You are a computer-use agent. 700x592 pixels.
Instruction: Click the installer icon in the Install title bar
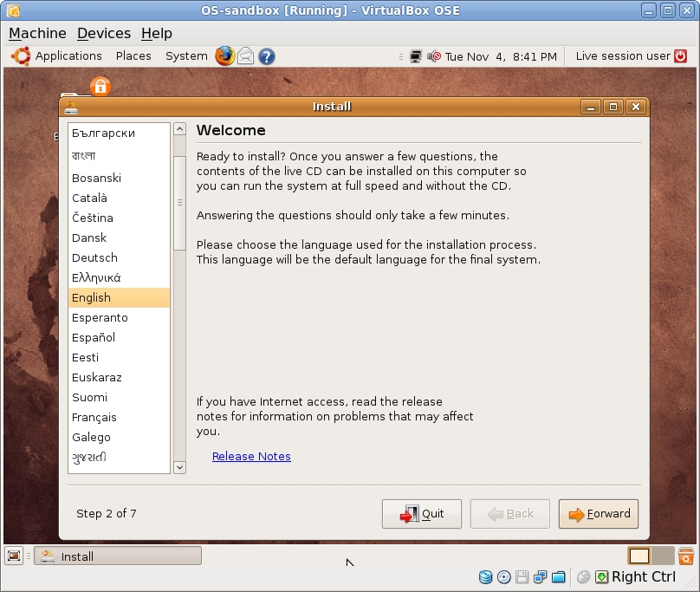coord(70,107)
